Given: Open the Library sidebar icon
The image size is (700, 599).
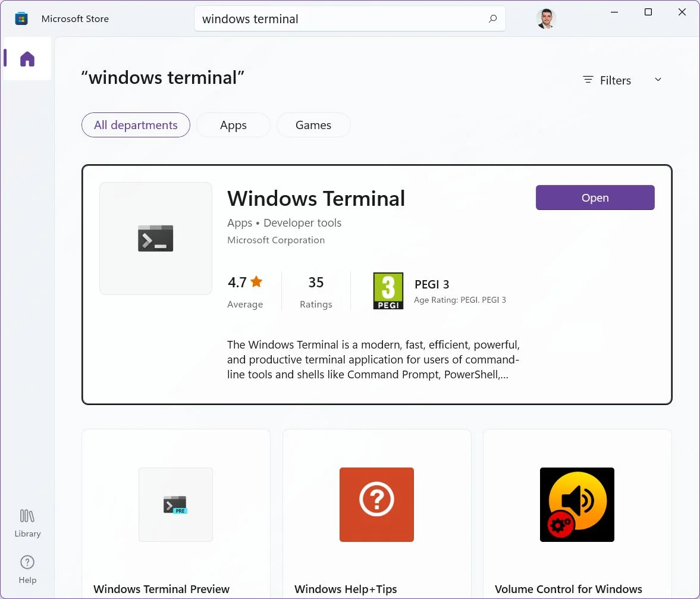Looking at the screenshot, I should coord(27,516).
